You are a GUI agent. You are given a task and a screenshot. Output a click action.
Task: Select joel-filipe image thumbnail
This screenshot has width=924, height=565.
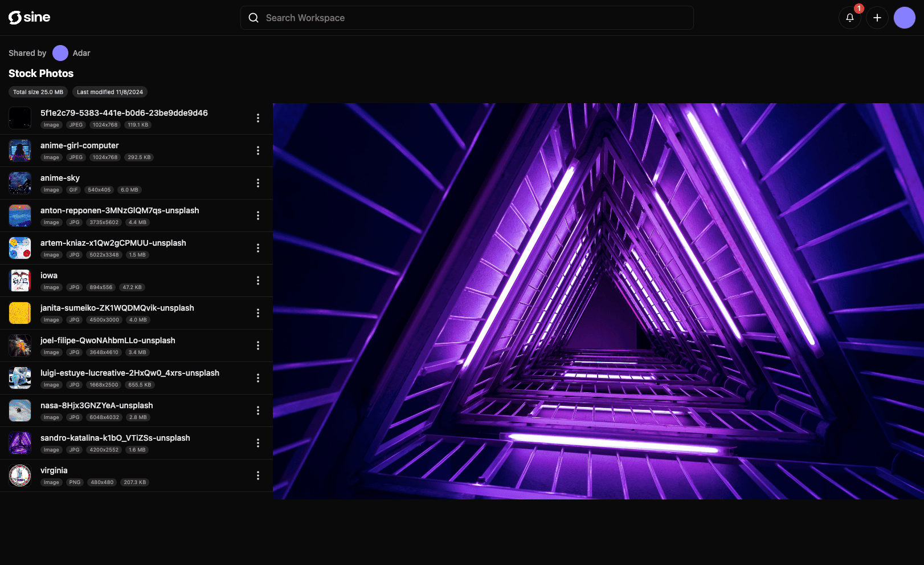tap(20, 345)
